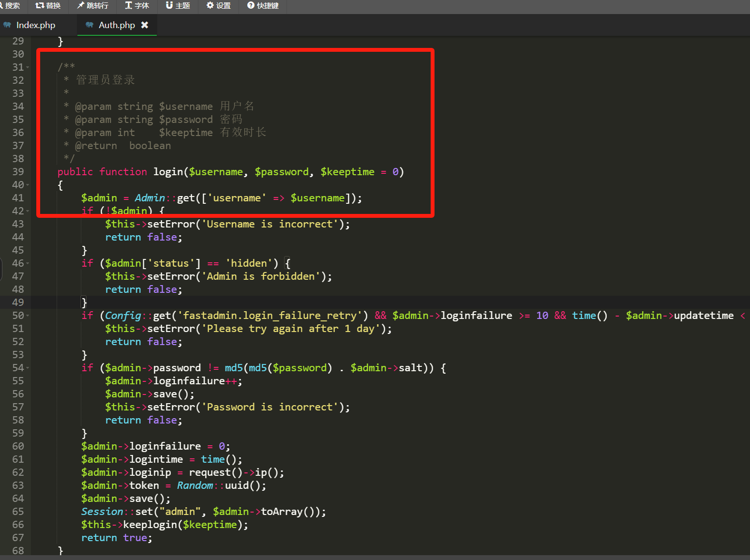Click the 管理员登录 comment text

(105, 80)
